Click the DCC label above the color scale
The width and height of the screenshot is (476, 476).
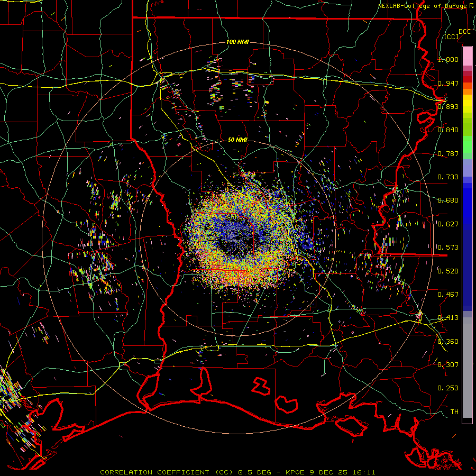pyautogui.click(x=465, y=32)
